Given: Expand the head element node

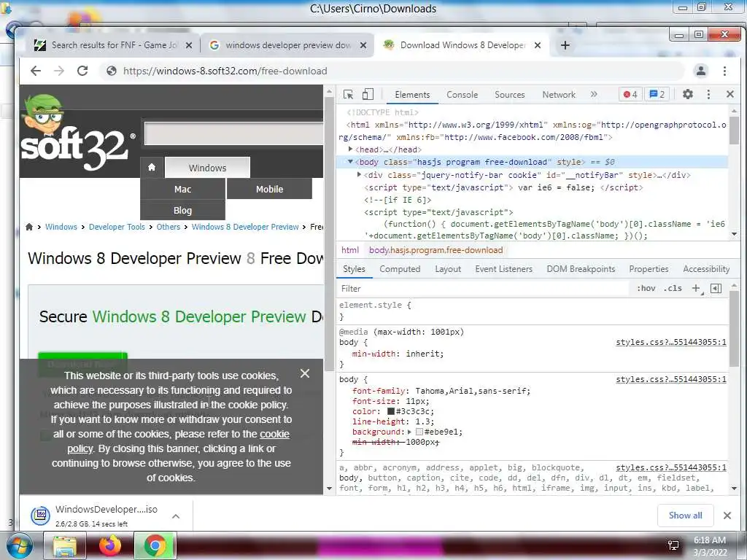Looking at the screenshot, I should point(351,149).
